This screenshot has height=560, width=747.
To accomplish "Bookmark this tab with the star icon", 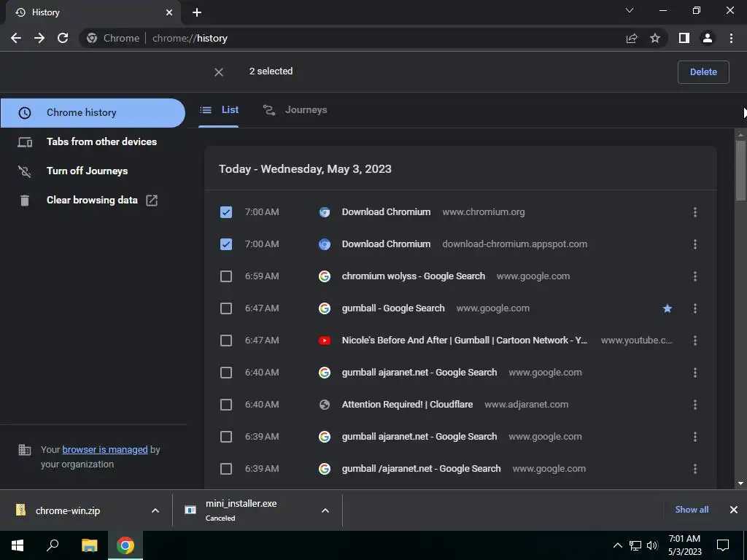I will pyautogui.click(x=655, y=38).
